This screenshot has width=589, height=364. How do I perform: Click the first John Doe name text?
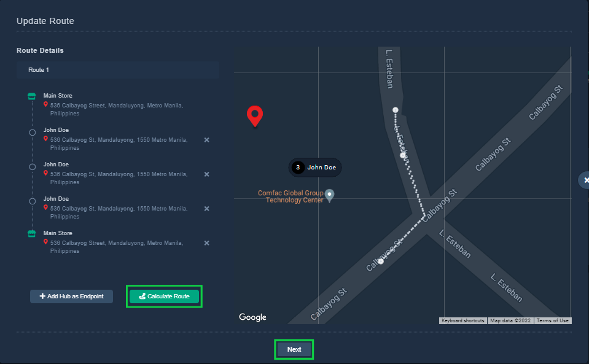tap(56, 130)
